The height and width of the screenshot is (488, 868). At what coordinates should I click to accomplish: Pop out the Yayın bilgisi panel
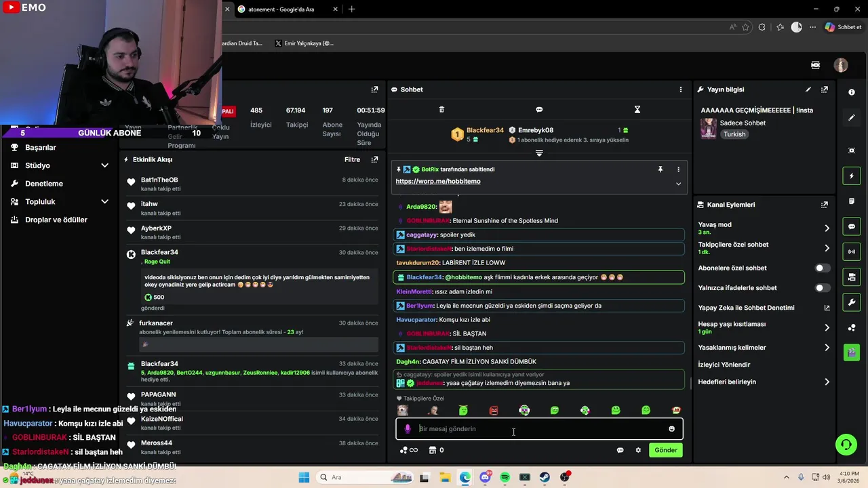(x=825, y=89)
